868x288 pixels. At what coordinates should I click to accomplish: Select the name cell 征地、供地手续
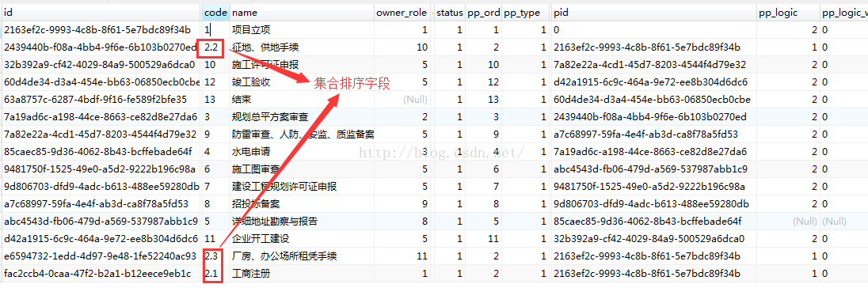coord(302,47)
